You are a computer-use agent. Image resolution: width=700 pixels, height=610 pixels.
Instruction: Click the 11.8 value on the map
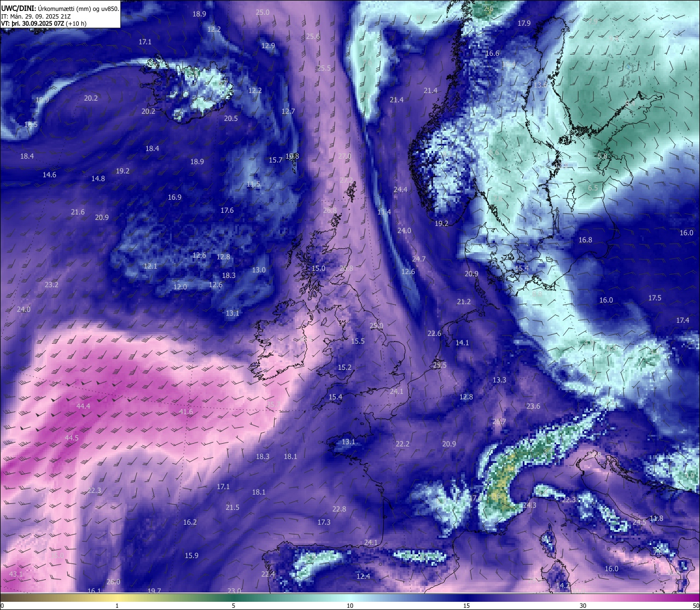click(656, 518)
